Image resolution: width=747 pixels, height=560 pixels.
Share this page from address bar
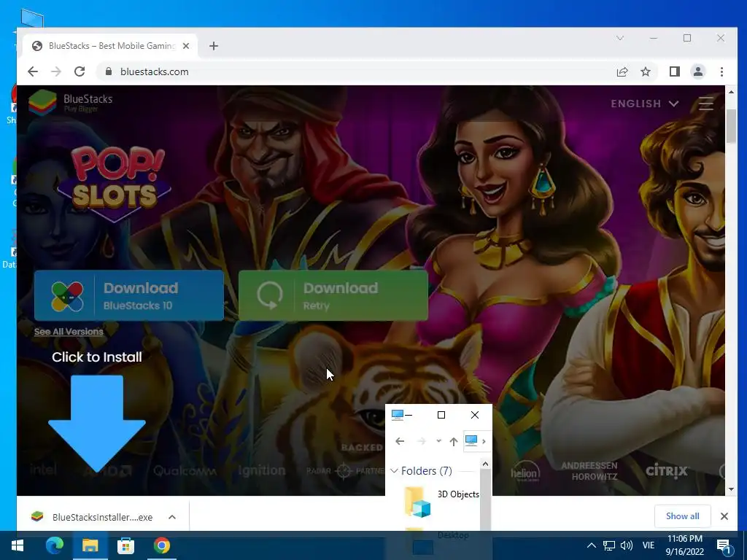(x=622, y=72)
